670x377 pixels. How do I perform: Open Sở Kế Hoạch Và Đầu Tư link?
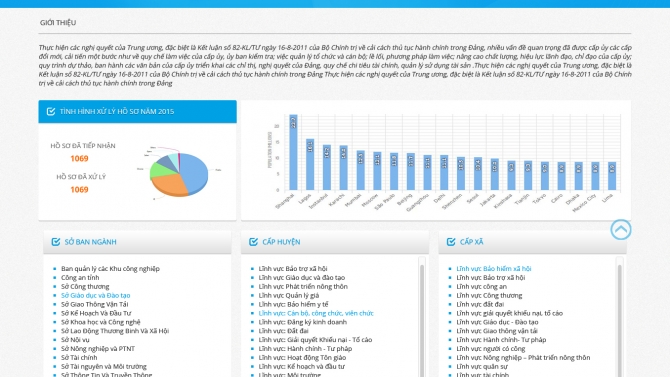pos(96,313)
